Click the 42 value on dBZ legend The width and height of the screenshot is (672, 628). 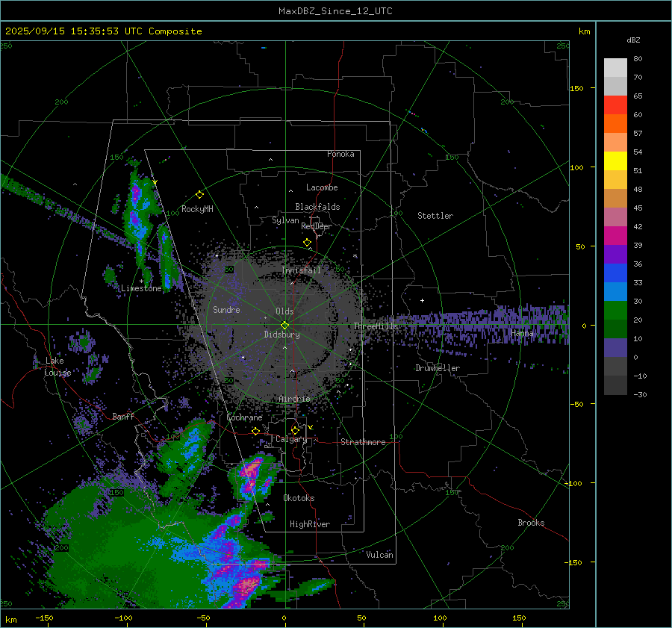(x=638, y=227)
